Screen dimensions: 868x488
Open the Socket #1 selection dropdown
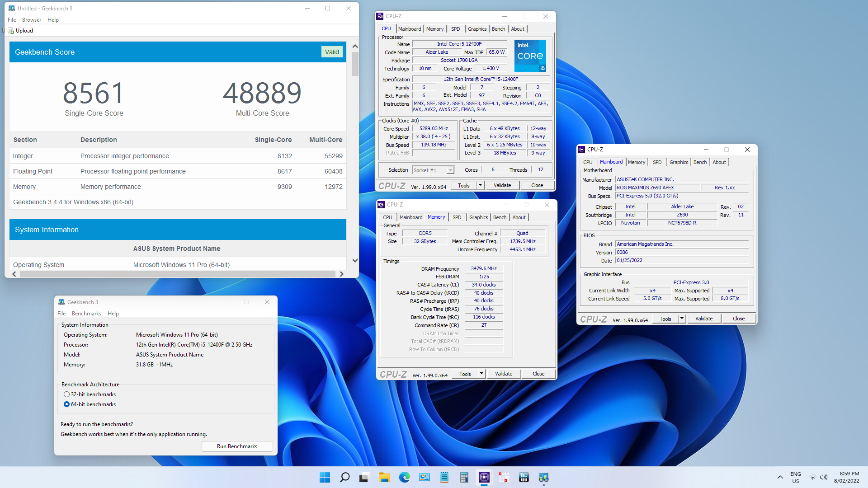pyautogui.click(x=433, y=170)
